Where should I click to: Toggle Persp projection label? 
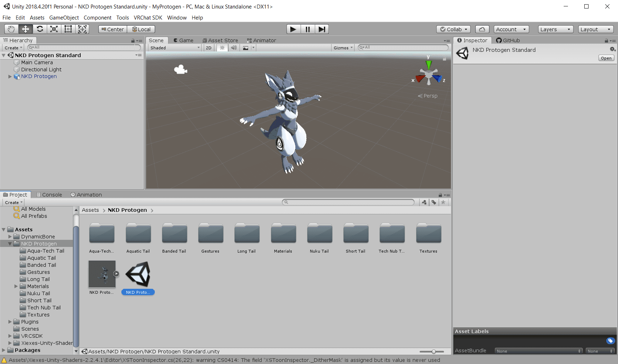coord(428,96)
